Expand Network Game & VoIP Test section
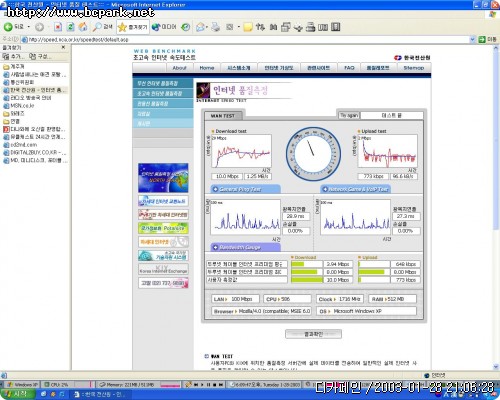The height and width of the screenshot is (400, 500). pos(355,189)
